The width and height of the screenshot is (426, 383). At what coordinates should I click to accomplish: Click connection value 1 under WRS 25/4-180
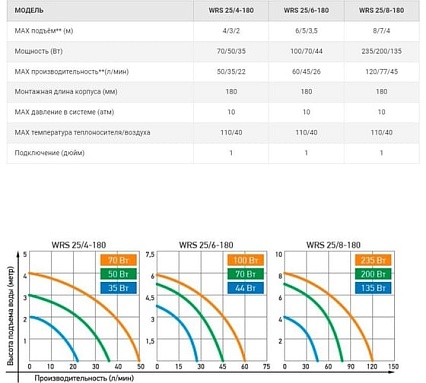coord(231,153)
